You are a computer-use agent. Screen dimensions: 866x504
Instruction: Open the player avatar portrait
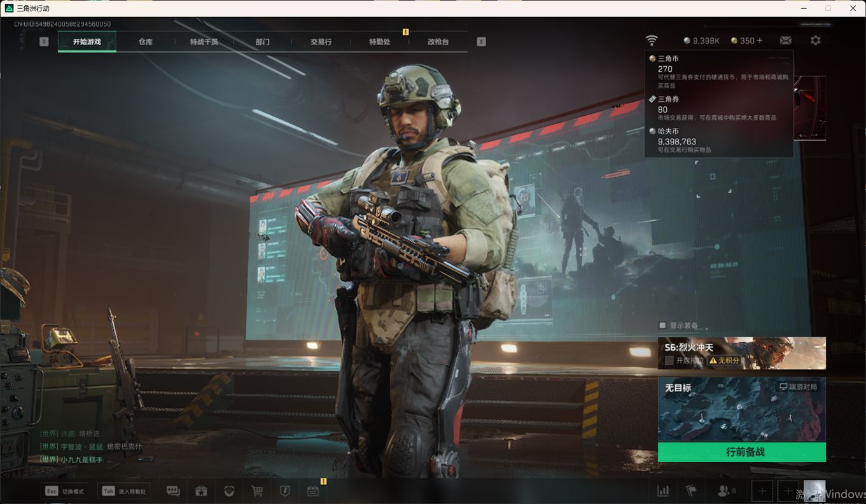(x=814, y=491)
